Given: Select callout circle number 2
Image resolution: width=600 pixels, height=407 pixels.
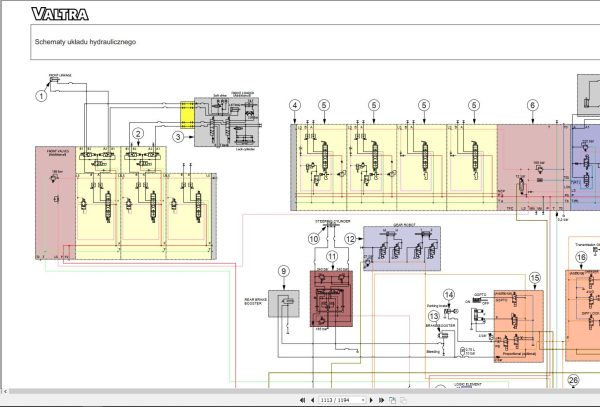Looking at the screenshot, I should pos(139,133).
